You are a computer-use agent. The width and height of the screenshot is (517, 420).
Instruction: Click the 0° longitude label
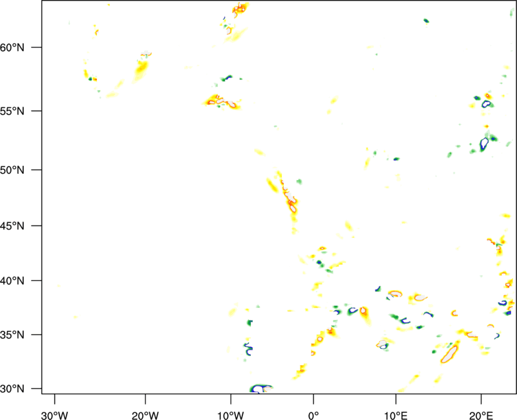point(313,415)
